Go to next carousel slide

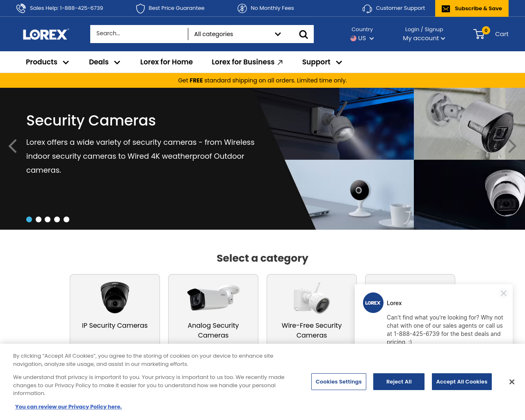pos(512,146)
